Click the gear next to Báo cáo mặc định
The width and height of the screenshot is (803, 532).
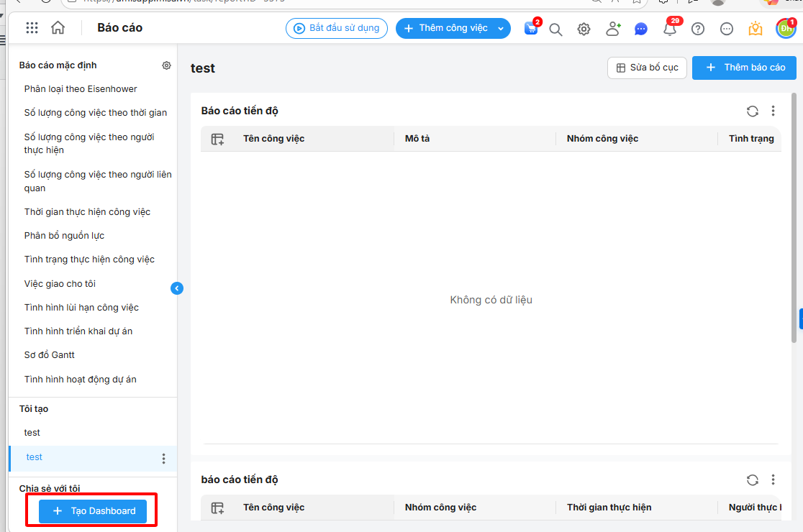point(166,65)
